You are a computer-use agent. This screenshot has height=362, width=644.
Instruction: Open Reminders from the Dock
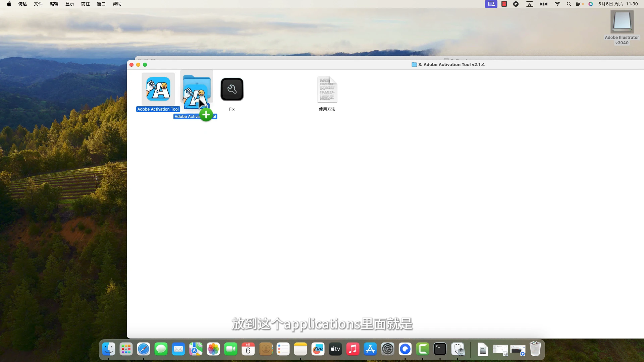click(x=283, y=349)
